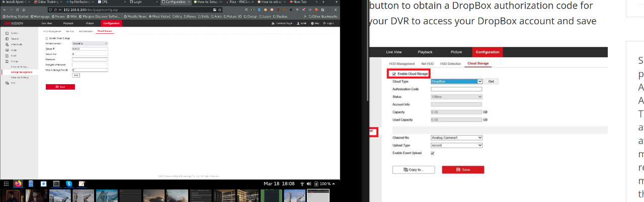Click the VCA icon in the sidebar
644x202 pixels.
(x=7, y=83)
